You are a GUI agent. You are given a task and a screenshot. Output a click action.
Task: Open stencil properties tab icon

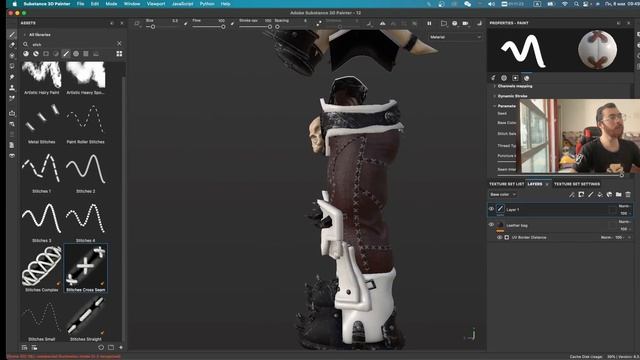pos(516,78)
